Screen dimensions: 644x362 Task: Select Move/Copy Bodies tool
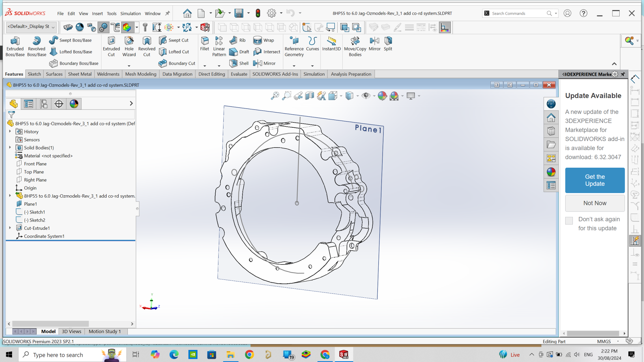pyautogui.click(x=355, y=46)
